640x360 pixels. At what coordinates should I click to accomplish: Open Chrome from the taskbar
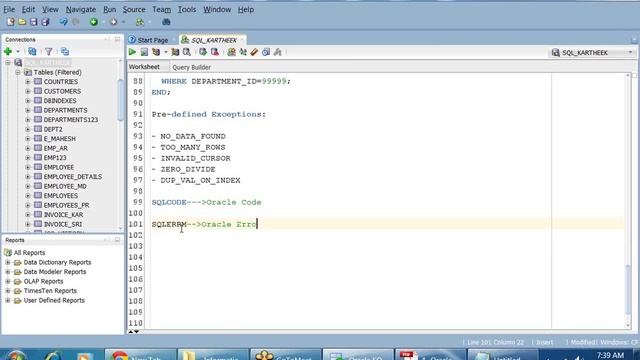point(140,355)
